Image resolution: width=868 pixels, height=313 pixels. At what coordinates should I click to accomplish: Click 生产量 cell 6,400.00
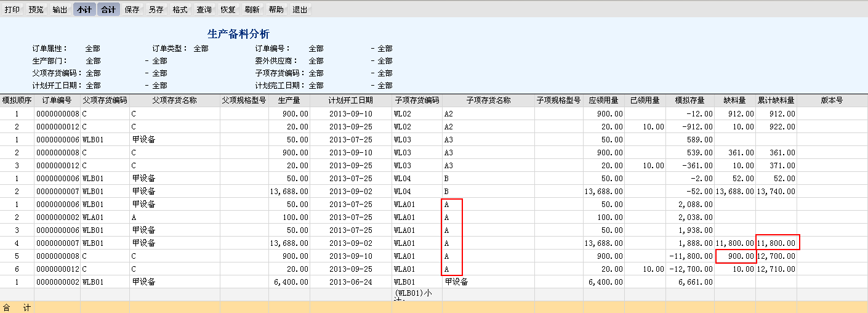(x=289, y=282)
